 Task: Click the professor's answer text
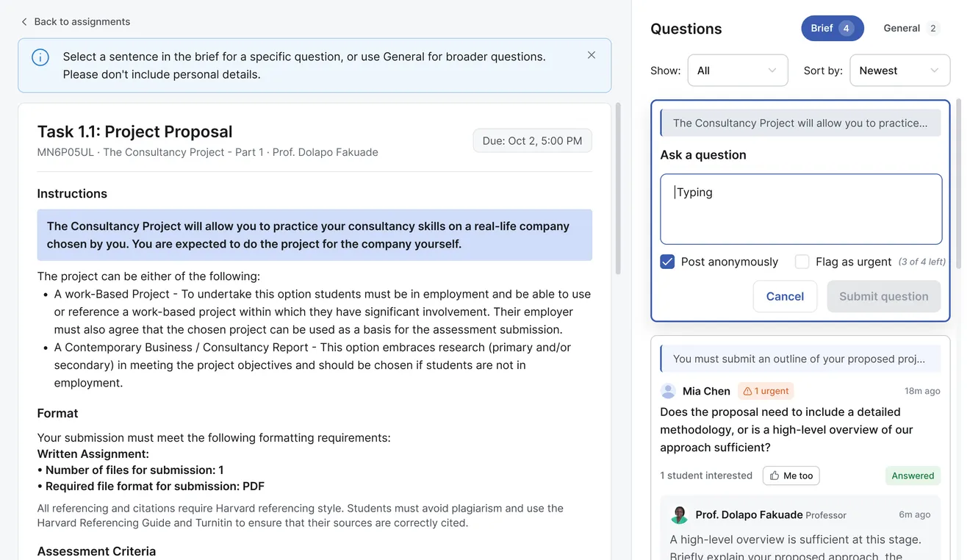pos(796,548)
